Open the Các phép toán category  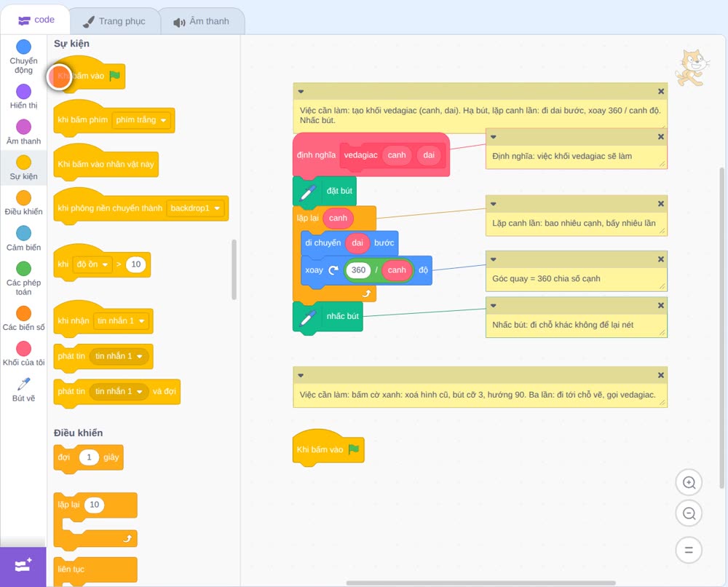(x=24, y=279)
